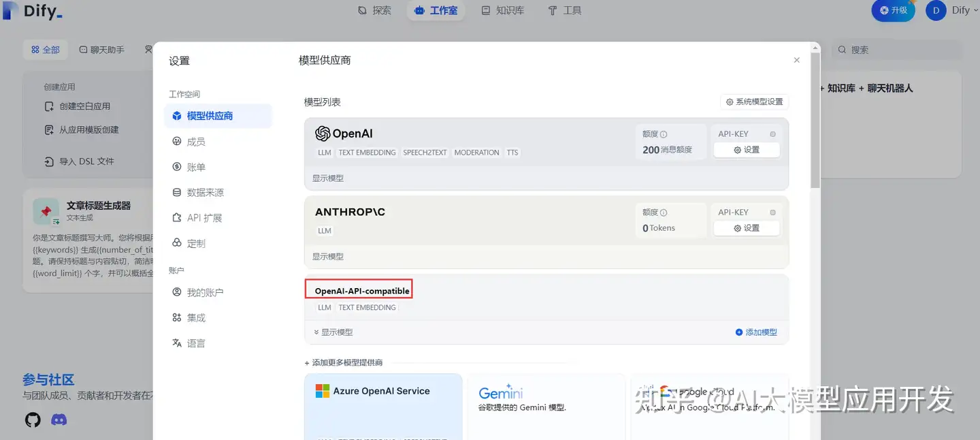The height and width of the screenshot is (440, 980).
Task: Select 模型供应商 in settings sidebar
Action: point(218,116)
